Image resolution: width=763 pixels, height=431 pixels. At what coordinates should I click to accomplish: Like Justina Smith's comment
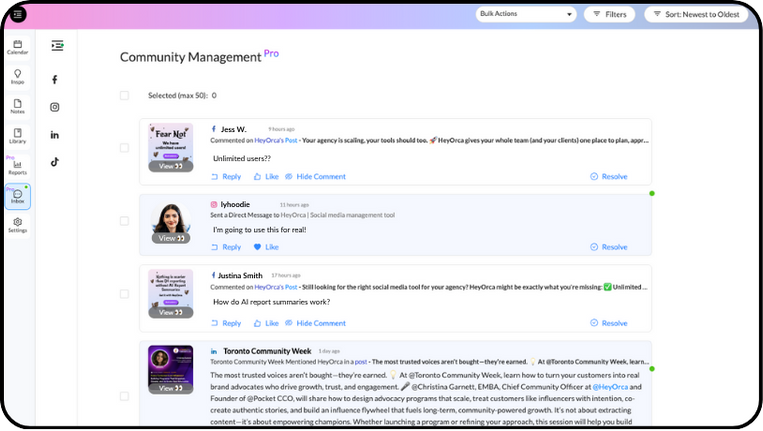tap(266, 323)
